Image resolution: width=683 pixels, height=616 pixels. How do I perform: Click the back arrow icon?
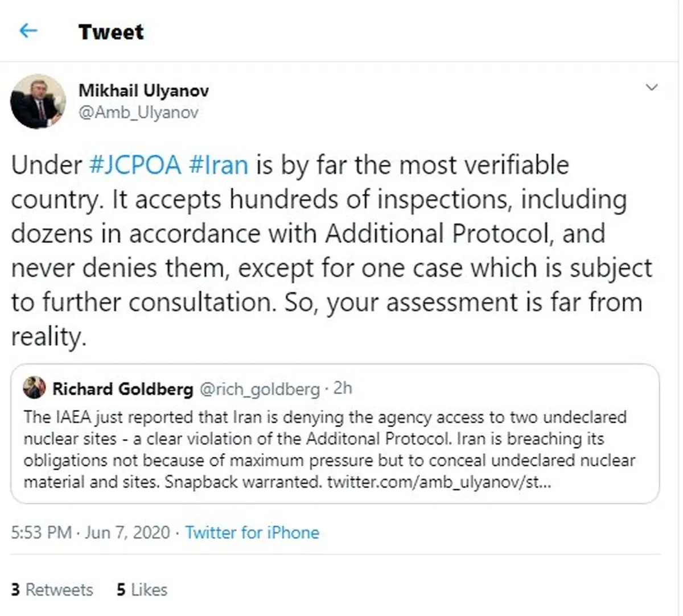(x=28, y=31)
